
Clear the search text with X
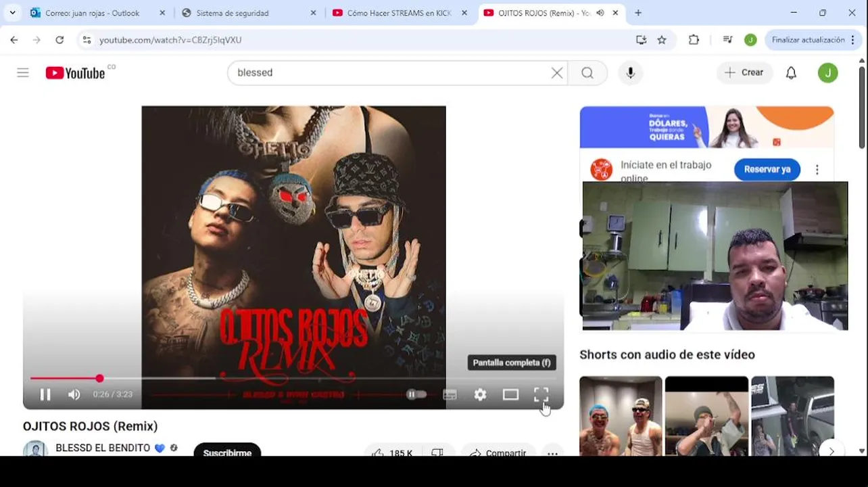click(557, 72)
